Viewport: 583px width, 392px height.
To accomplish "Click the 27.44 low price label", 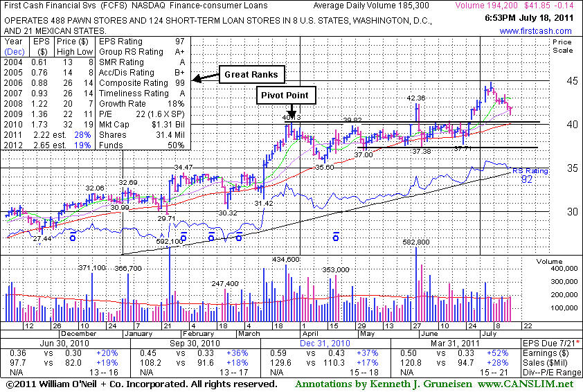I will pos(42,239).
